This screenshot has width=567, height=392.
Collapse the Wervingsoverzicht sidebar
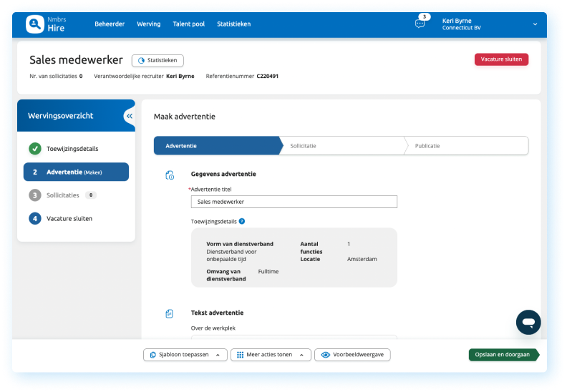pyautogui.click(x=129, y=116)
